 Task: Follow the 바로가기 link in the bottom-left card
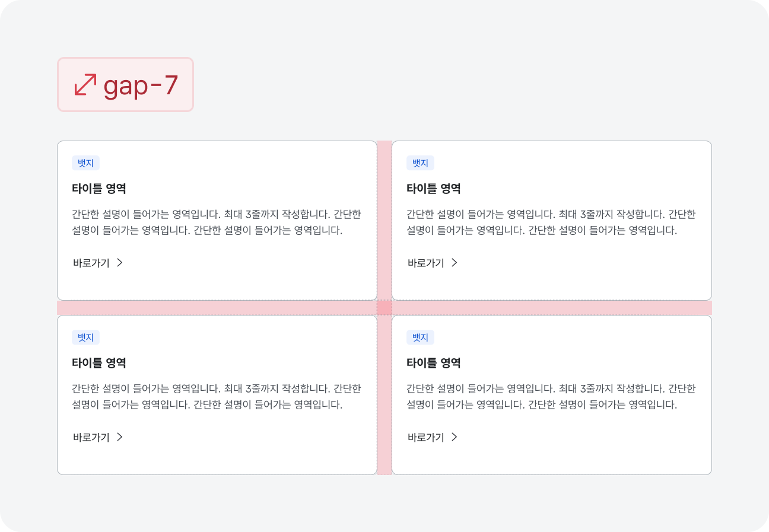pos(91,437)
